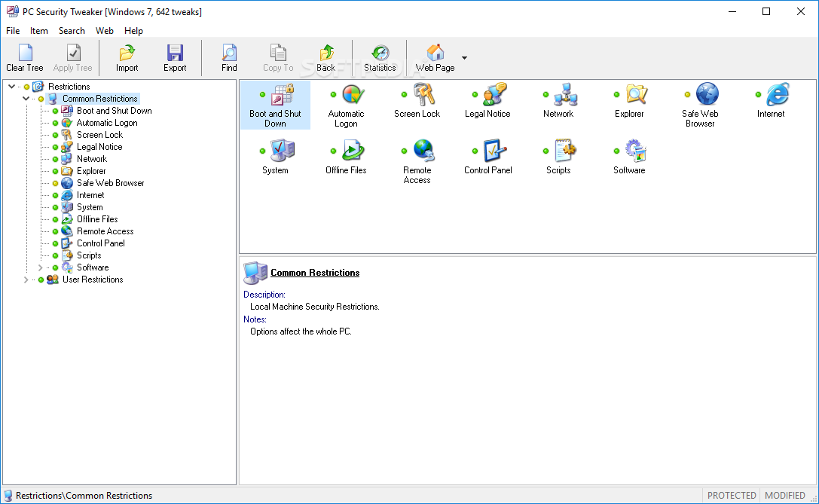Open Remote Access icon in right pane
Viewport: 819px width, 504px height.
coord(424,151)
